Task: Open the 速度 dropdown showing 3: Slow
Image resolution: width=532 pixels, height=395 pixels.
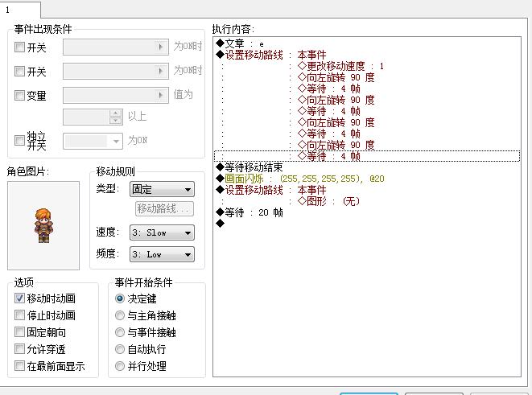Action: (162, 232)
